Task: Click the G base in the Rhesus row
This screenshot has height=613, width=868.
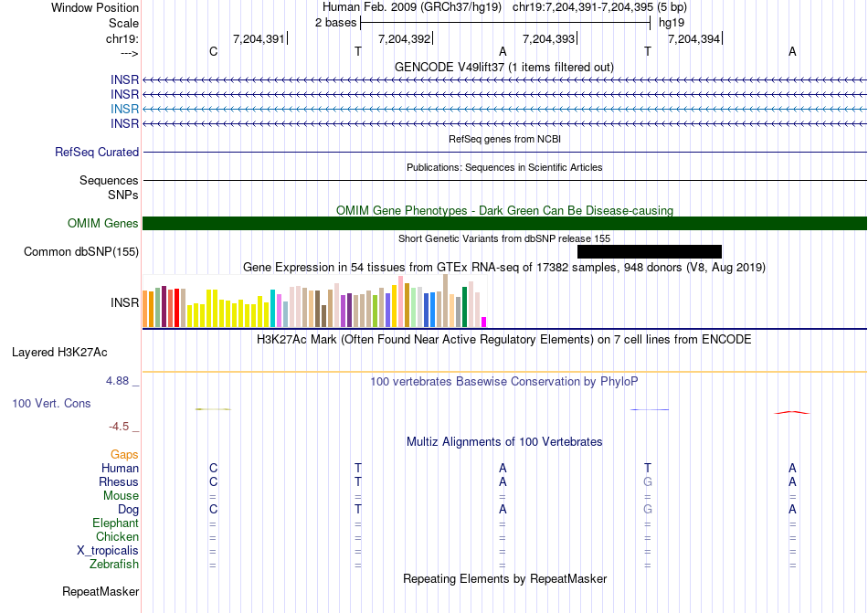Action: [648, 481]
